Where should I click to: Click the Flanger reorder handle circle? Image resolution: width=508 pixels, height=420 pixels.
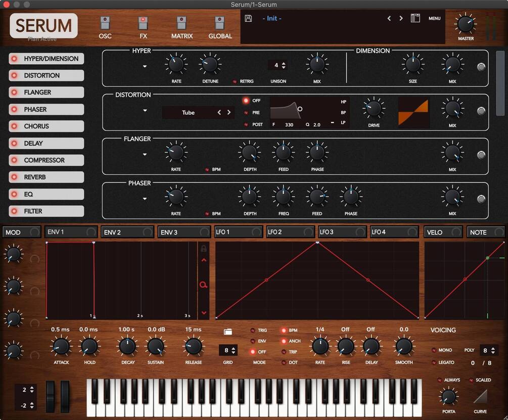click(x=481, y=155)
